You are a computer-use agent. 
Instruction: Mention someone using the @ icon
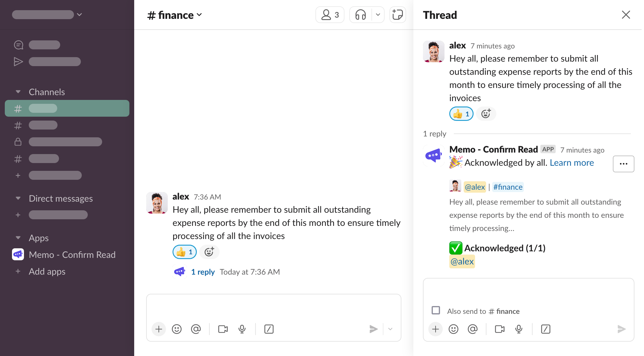pyautogui.click(x=196, y=329)
